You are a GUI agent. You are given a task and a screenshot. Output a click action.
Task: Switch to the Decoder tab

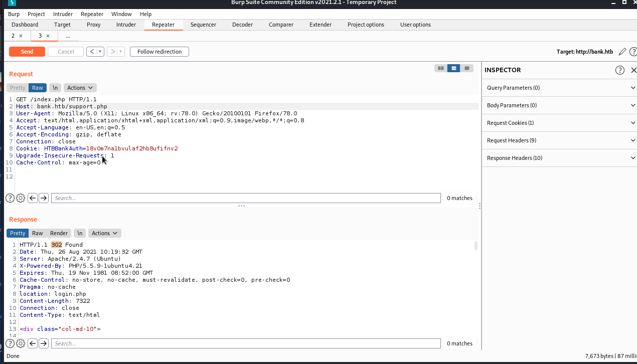click(242, 25)
